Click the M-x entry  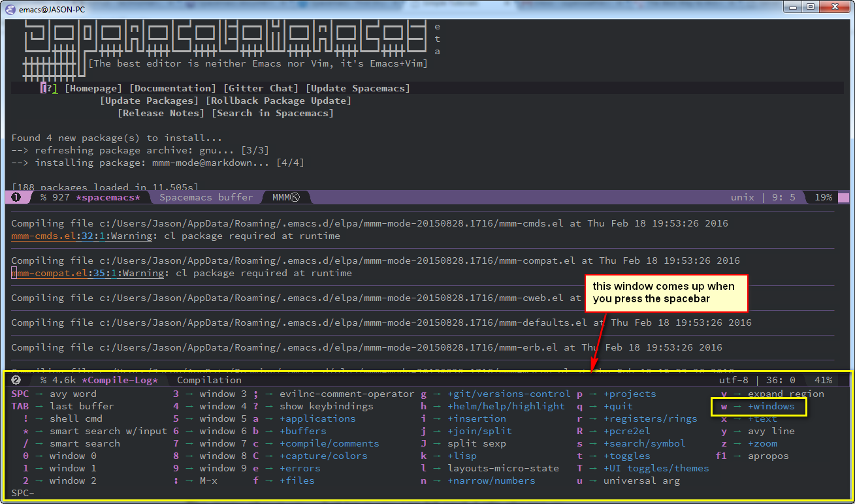coord(208,480)
